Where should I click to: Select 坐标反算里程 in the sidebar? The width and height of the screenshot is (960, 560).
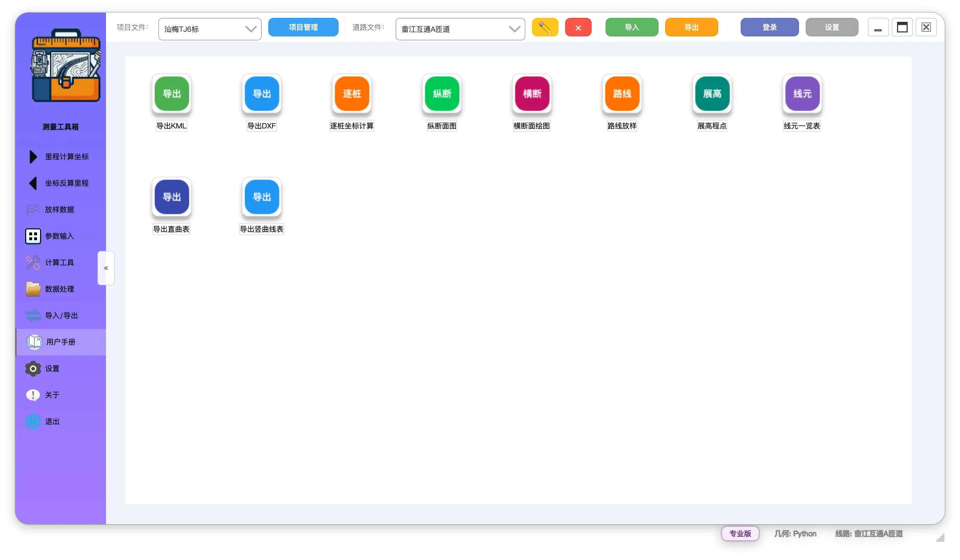[61, 183]
